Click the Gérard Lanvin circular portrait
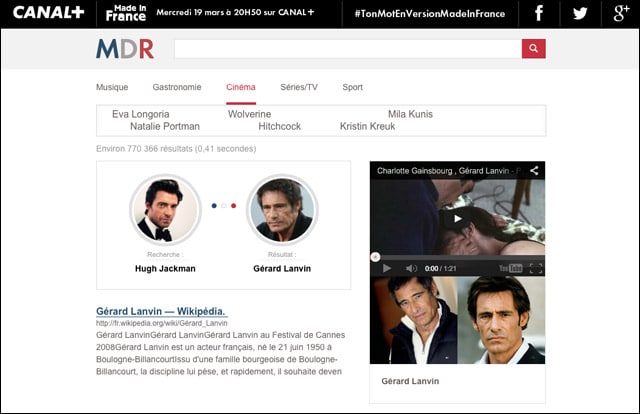640x414 pixels. tap(282, 210)
